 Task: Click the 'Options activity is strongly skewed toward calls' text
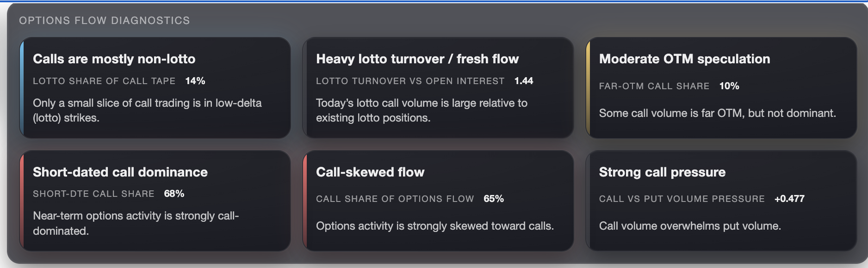(x=435, y=226)
